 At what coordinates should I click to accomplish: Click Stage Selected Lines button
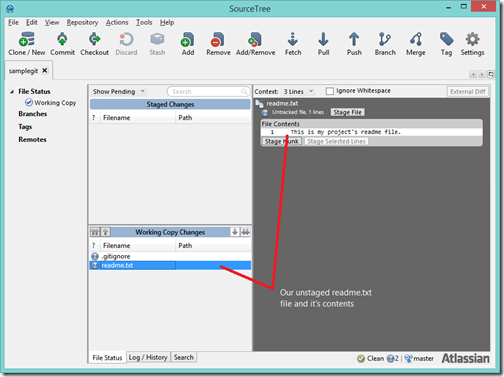(x=336, y=141)
